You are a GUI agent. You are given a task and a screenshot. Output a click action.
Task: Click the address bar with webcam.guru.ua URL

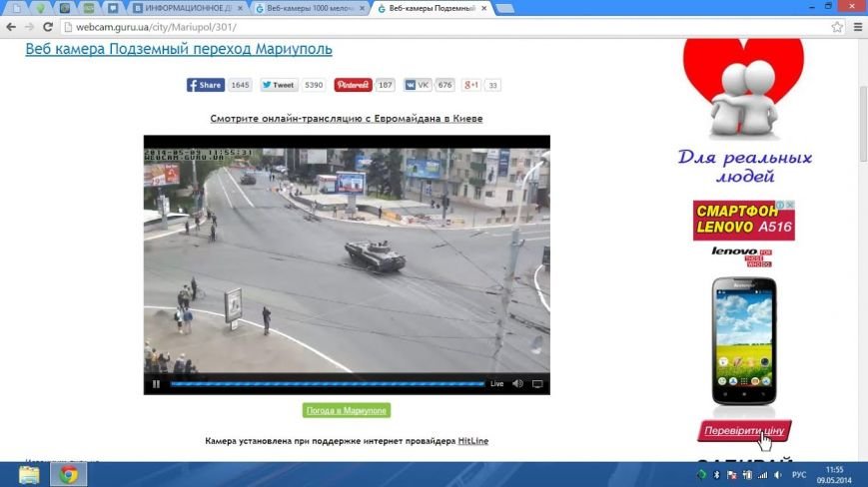coord(442,27)
